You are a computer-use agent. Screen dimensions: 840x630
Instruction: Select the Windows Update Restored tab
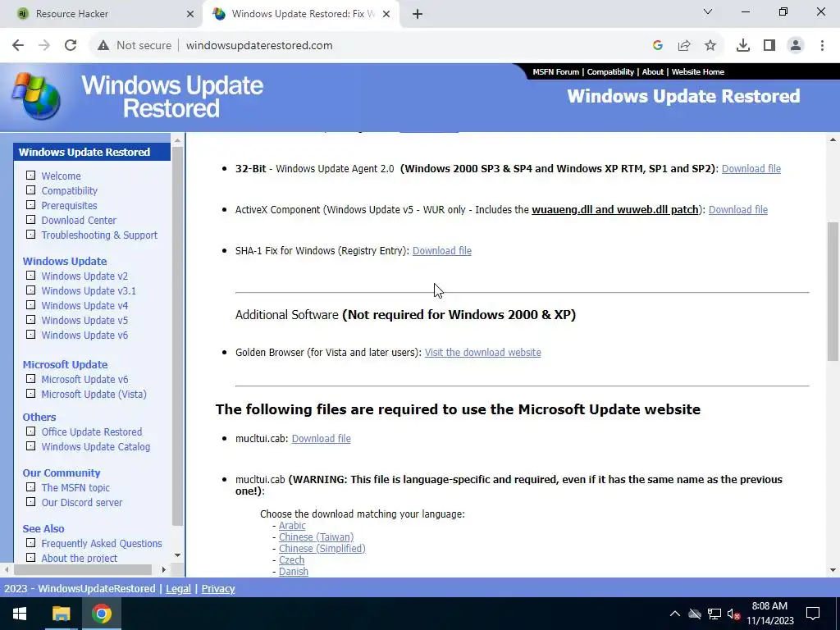point(300,14)
